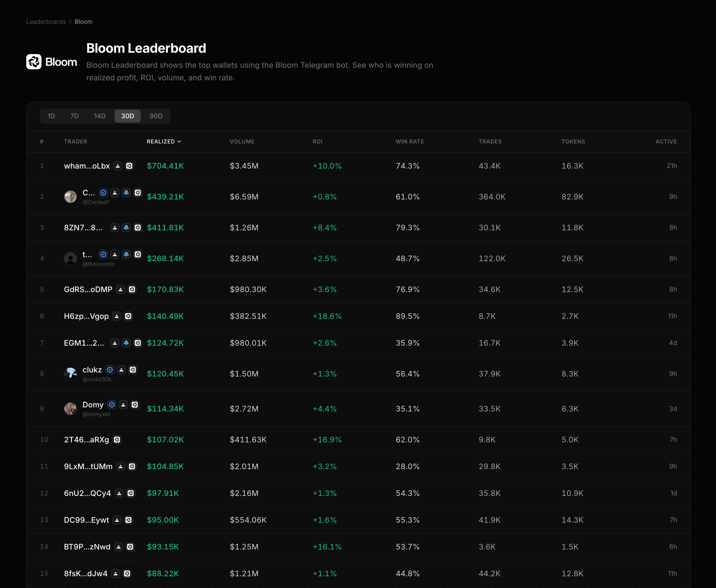
Task: Click the $6.59M volume value
Action: (x=244, y=197)
